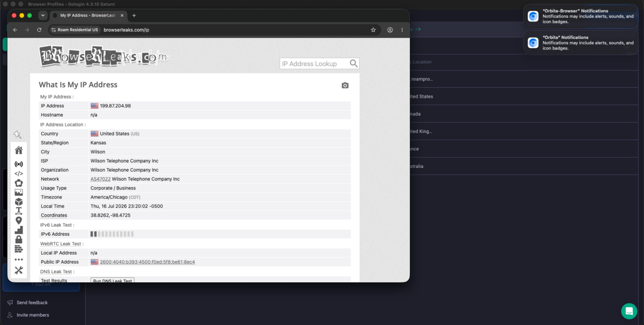Click the pin icon above the BrowserLeaks sidebar
The image size is (644, 325).
pos(18,135)
